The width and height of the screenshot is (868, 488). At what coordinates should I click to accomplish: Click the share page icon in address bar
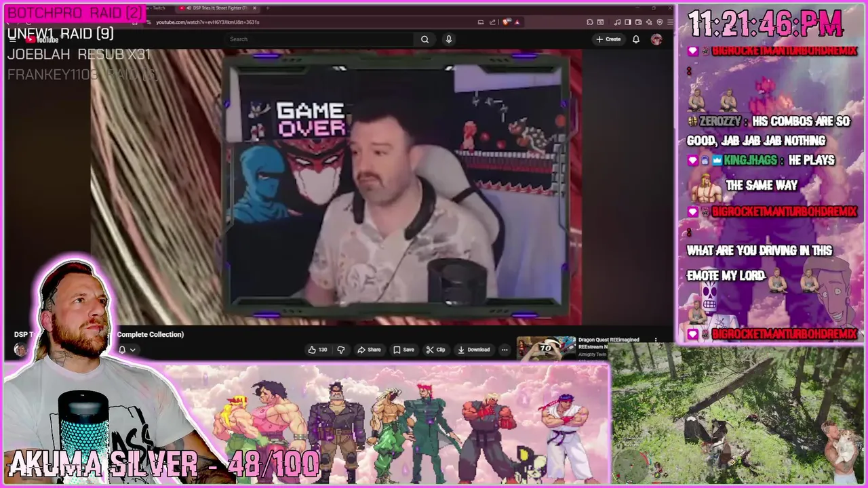493,22
